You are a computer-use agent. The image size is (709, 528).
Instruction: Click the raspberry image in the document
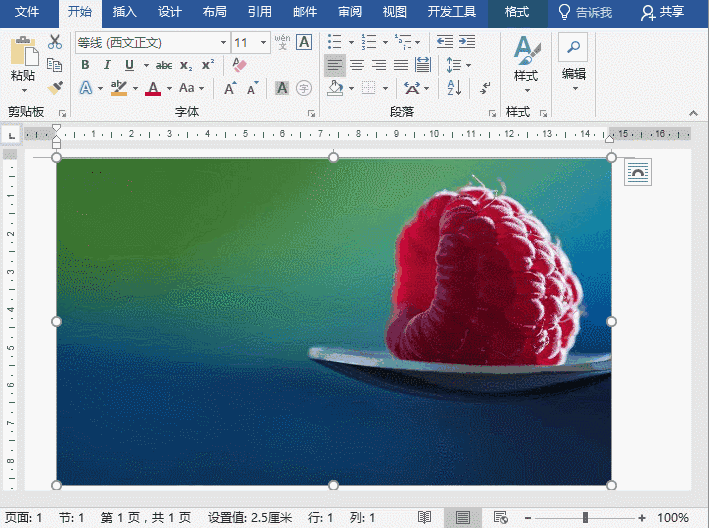[x=333, y=322]
